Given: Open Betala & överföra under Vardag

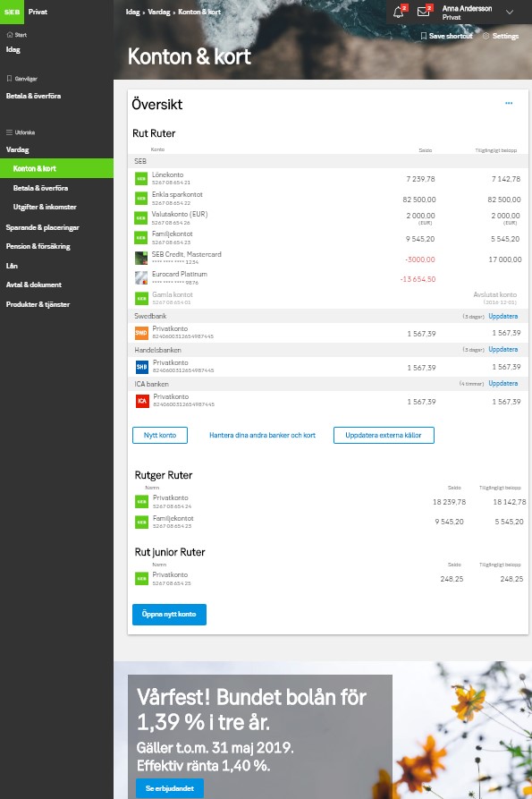Looking at the screenshot, I should pos(41,188).
